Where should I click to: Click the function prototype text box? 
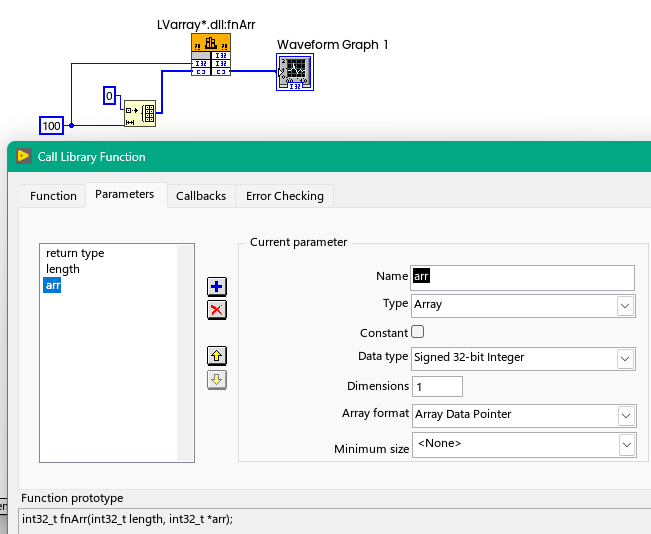tap(335, 521)
